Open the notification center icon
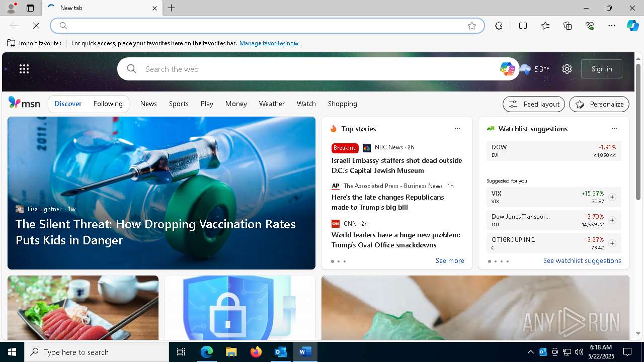Screen dimensions: 644x362 (627, 352)
